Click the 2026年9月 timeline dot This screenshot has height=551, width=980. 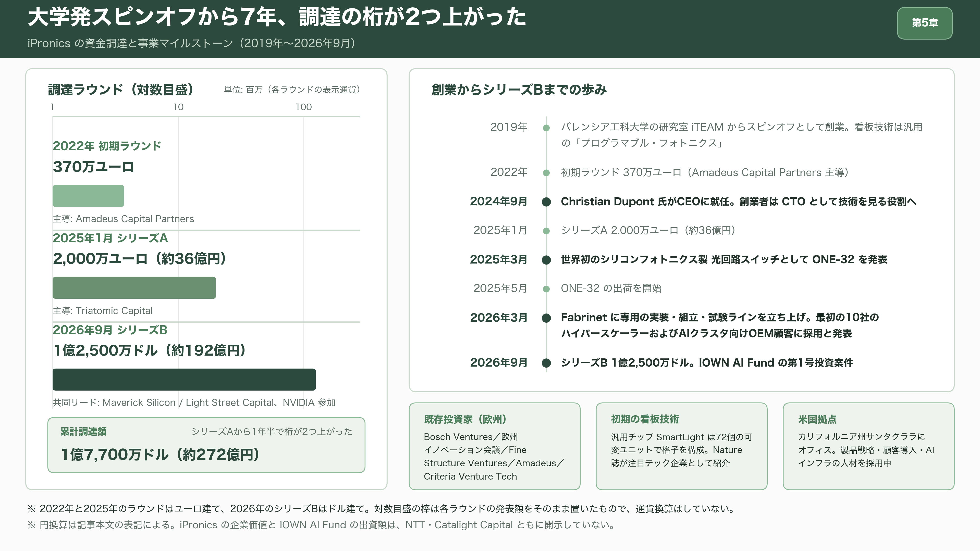[546, 363]
